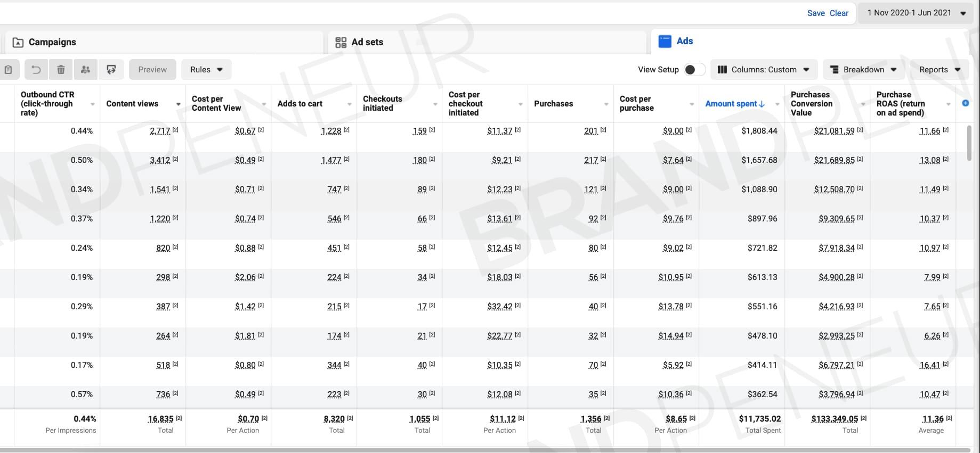Open the Outbound CTR column menu arrow
The height and width of the screenshot is (453, 980).
click(x=93, y=104)
